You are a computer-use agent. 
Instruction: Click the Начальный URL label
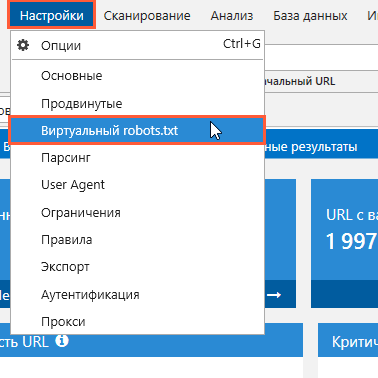(300, 81)
